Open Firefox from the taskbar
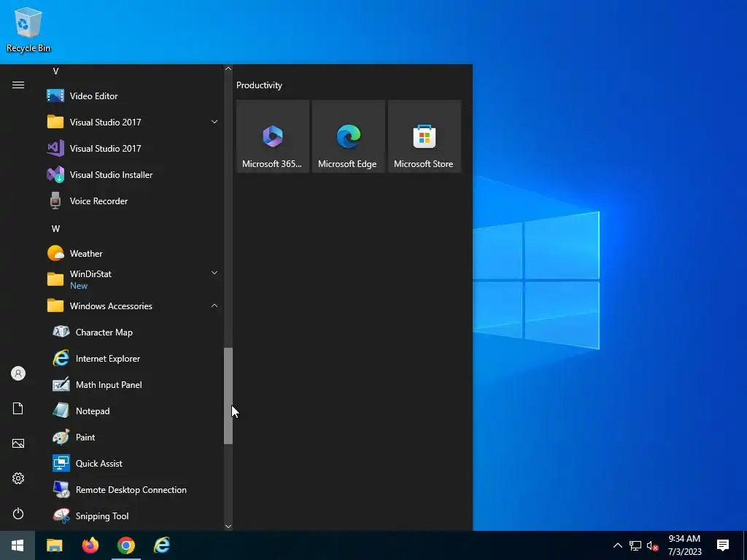This screenshot has height=560, width=747. (x=90, y=545)
